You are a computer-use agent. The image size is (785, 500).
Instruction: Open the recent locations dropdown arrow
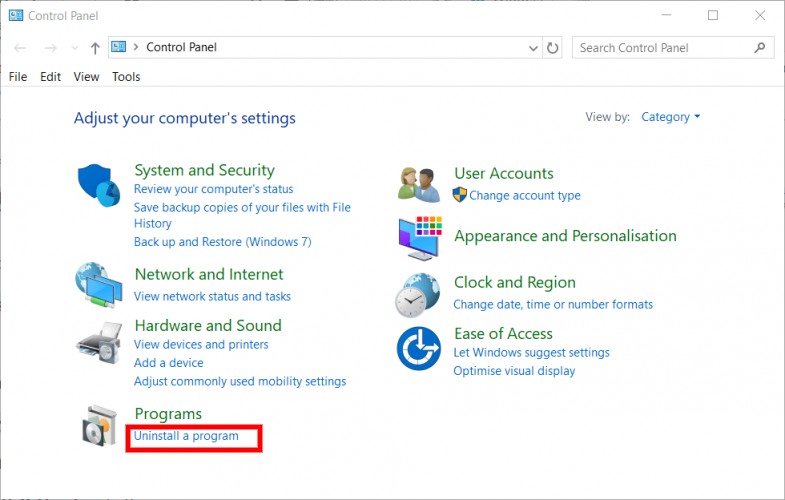[75, 49]
